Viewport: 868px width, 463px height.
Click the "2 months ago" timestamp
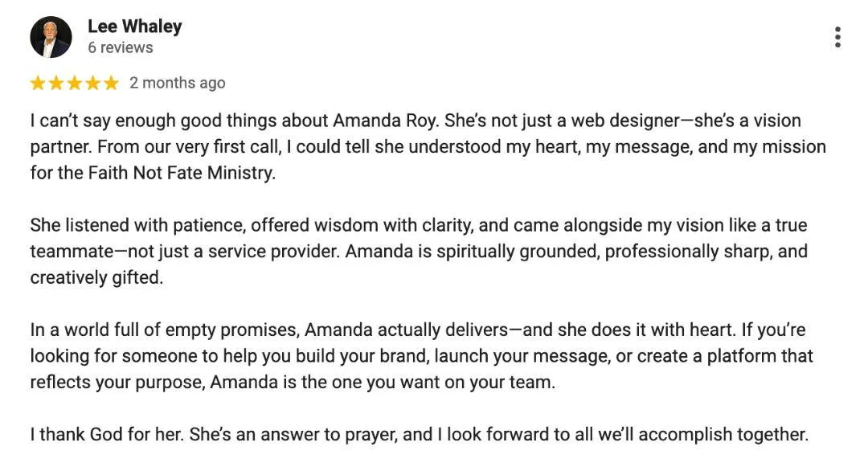click(177, 83)
